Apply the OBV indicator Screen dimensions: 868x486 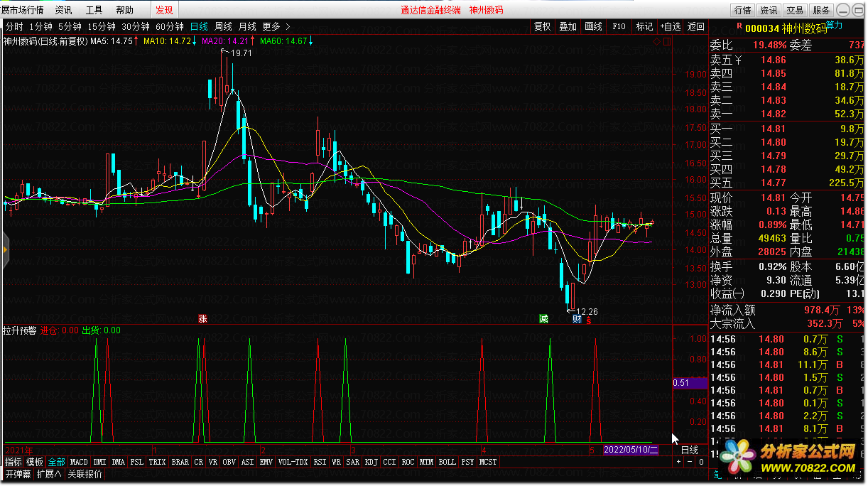click(x=229, y=462)
